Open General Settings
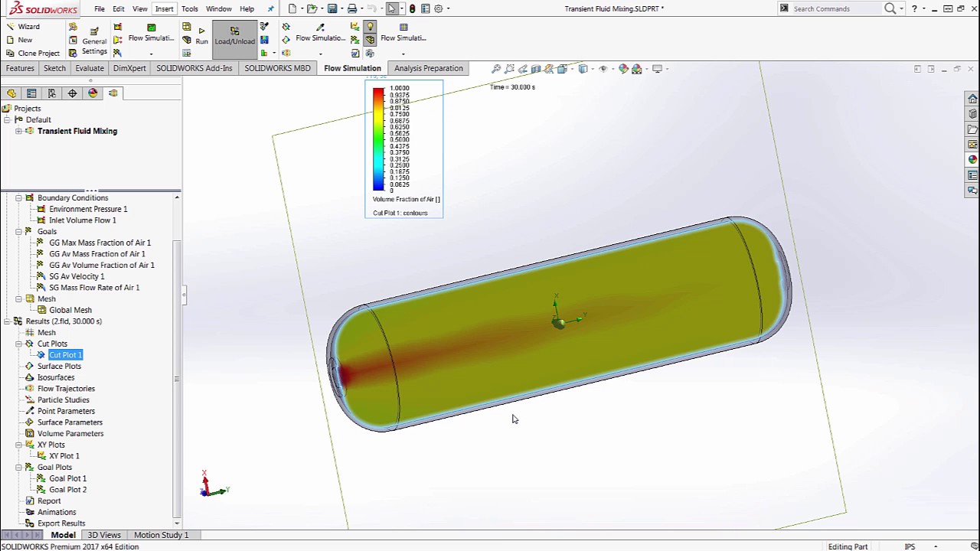980x551 pixels. pos(94,41)
